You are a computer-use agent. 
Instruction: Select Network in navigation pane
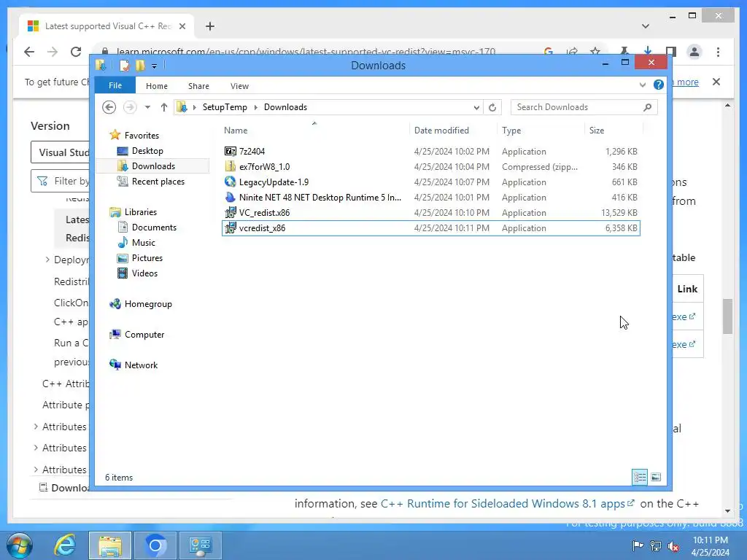pyautogui.click(x=141, y=365)
